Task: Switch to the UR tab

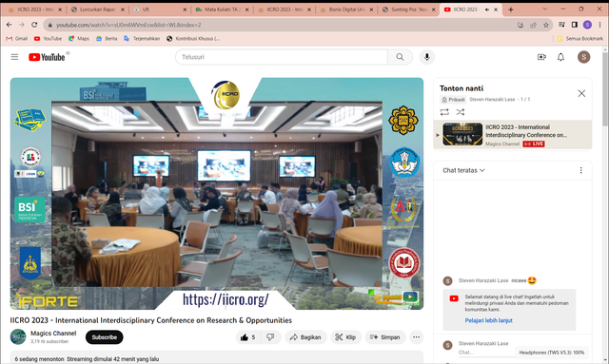Action: click(159, 10)
